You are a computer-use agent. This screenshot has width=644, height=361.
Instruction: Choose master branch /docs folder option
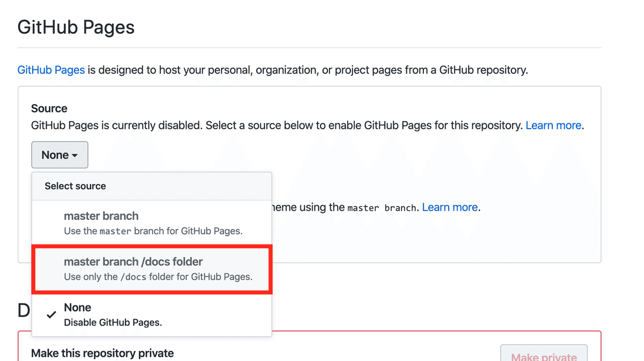point(152,269)
